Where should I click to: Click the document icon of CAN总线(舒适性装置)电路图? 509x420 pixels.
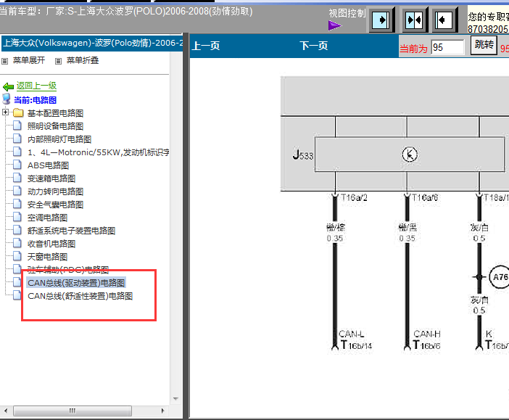pos(17,295)
